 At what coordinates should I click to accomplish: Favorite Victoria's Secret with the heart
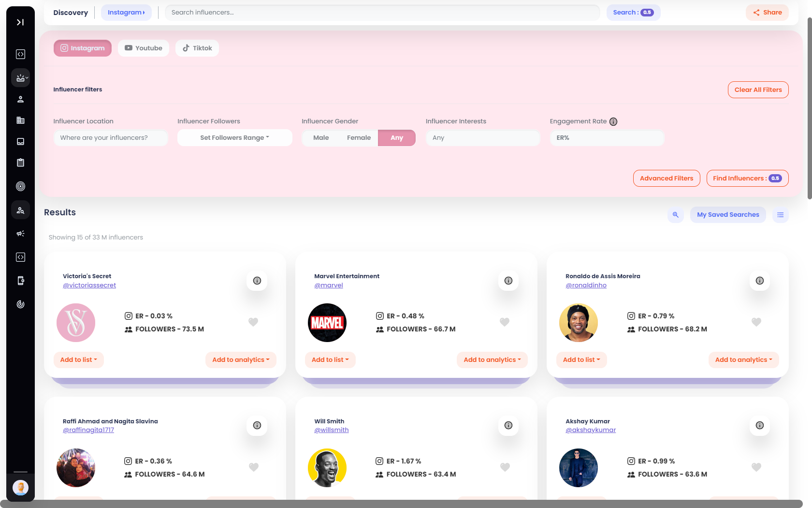click(253, 322)
